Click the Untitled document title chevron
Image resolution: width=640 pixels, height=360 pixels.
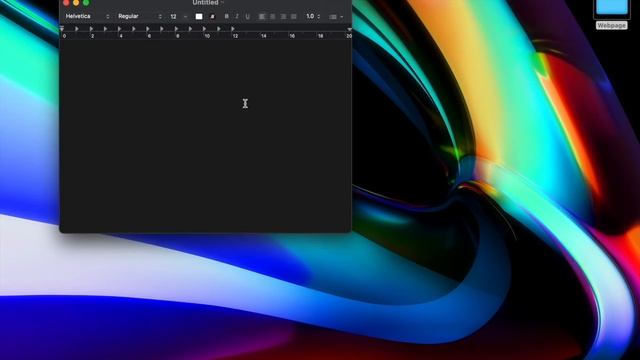pos(222,2)
